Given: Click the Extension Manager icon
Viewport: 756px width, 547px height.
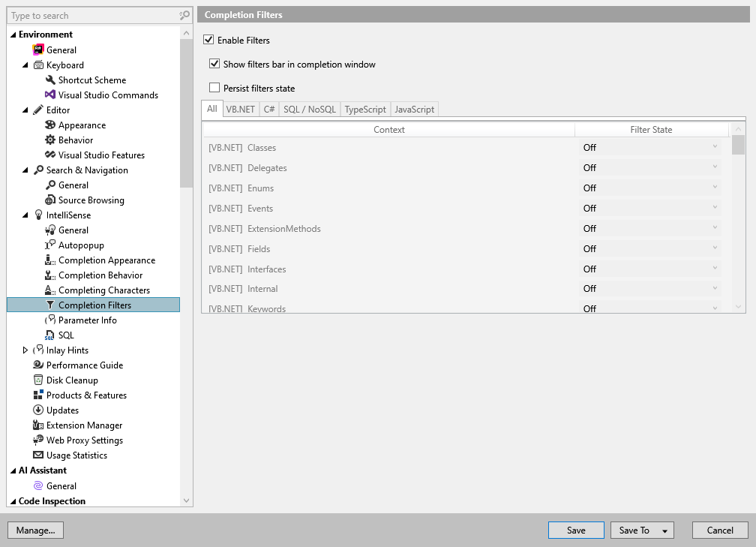Looking at the screenshot, I should click(39, 425).
